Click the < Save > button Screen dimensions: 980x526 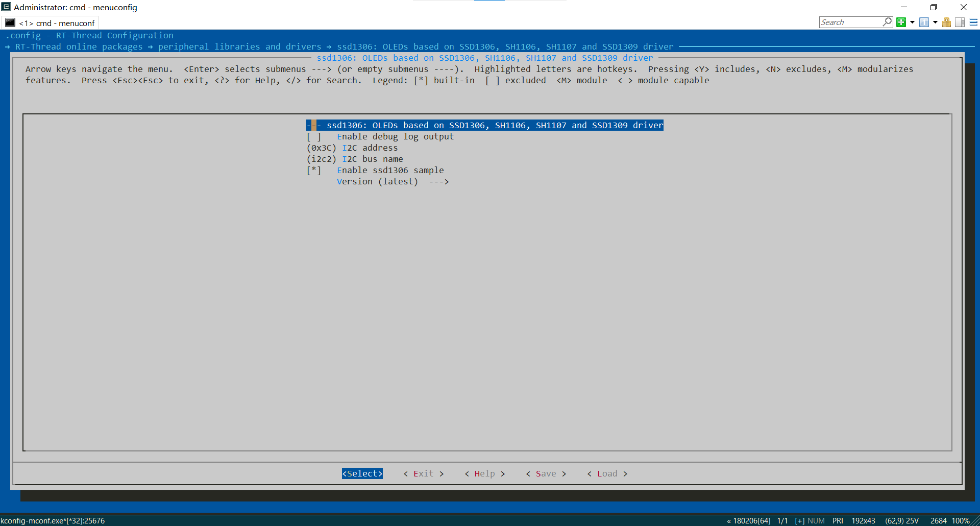tap(546, 474)
